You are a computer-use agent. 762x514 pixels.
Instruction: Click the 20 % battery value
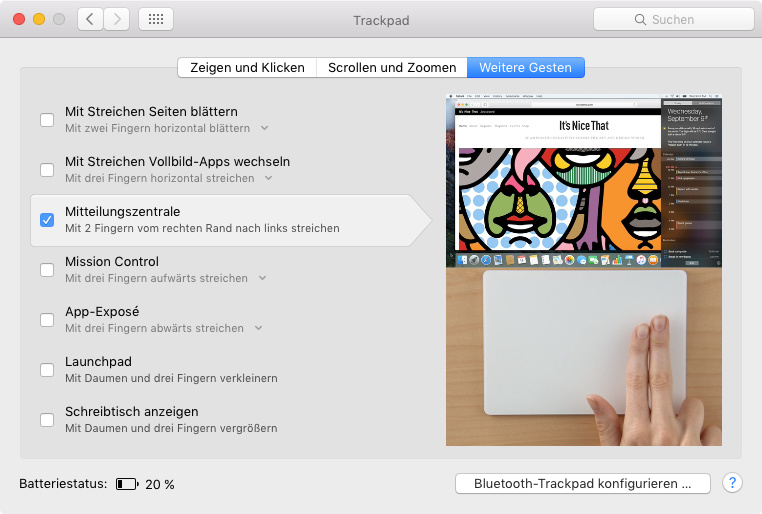point(160,484)
